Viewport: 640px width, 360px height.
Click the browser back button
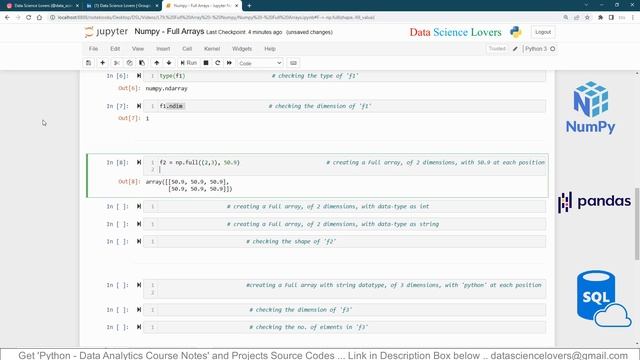[7, 18]
